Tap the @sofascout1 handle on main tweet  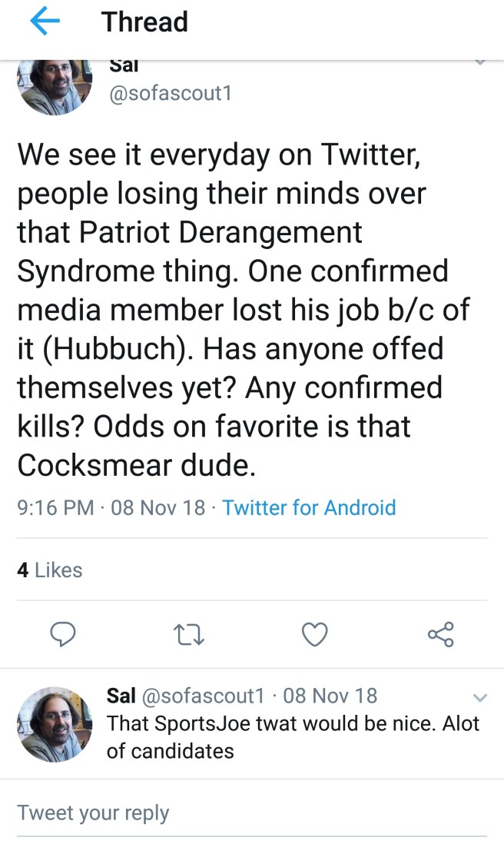pyautogui.click(x=171, y=93)
